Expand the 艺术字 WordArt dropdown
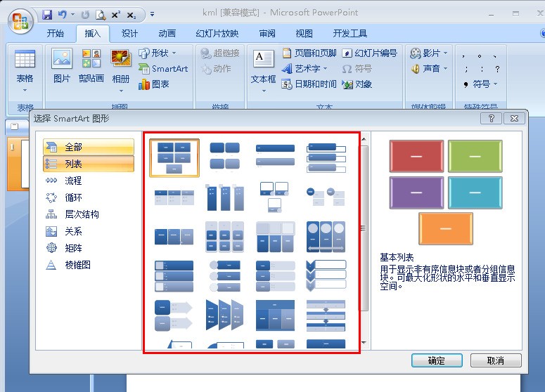This screenshot has height=392, width=545. 326,68
